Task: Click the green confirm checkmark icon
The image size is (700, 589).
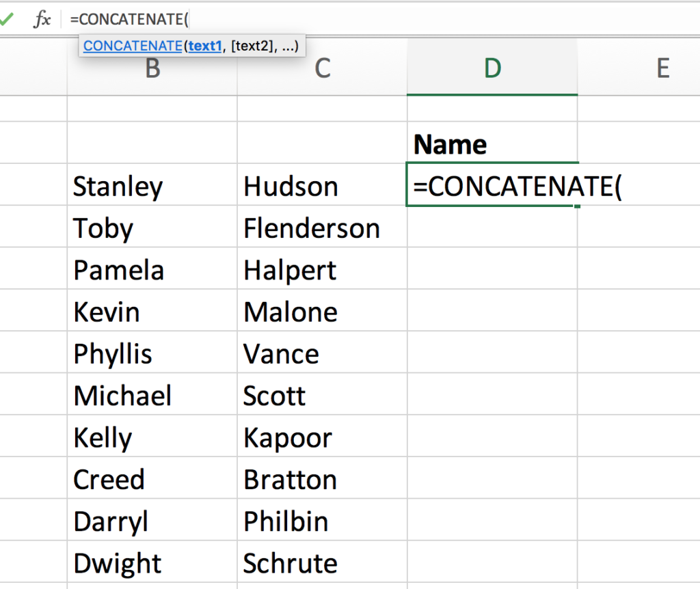Action: 6,19
